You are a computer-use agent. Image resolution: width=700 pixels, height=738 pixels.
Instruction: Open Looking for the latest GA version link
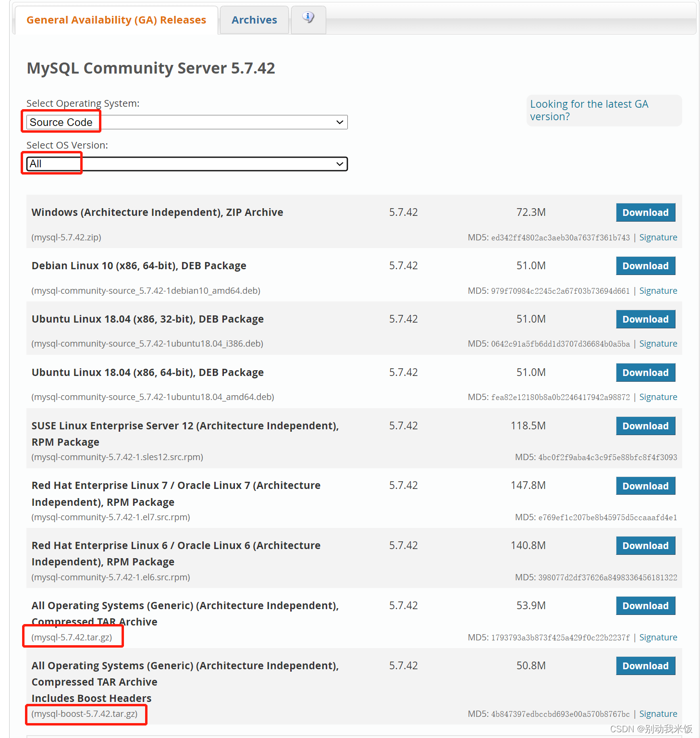(589, 110)
